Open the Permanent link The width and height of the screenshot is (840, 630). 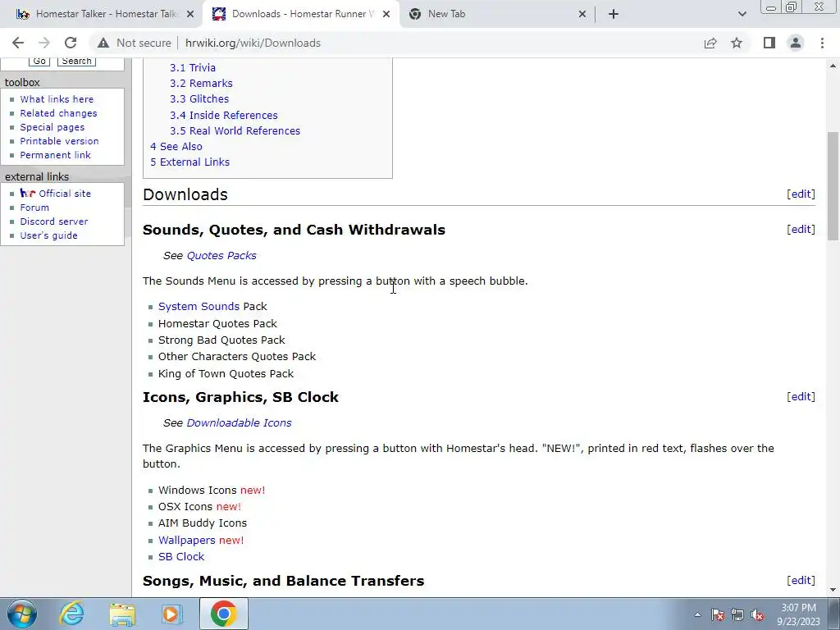pyautogui.click(x=55, y=155)
